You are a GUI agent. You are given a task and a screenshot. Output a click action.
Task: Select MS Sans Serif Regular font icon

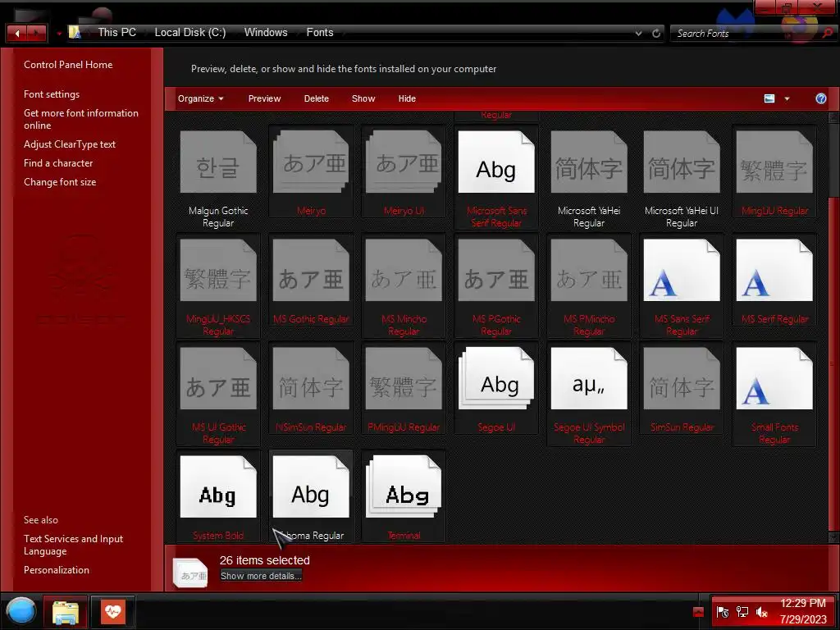pos(682,271)
